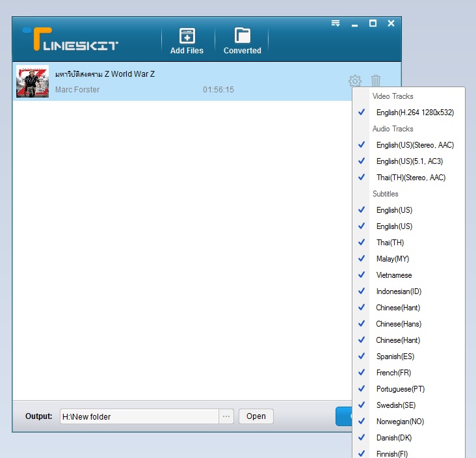
Task: Click the H:\New folder output path field
Action: [x=139, y=416]
